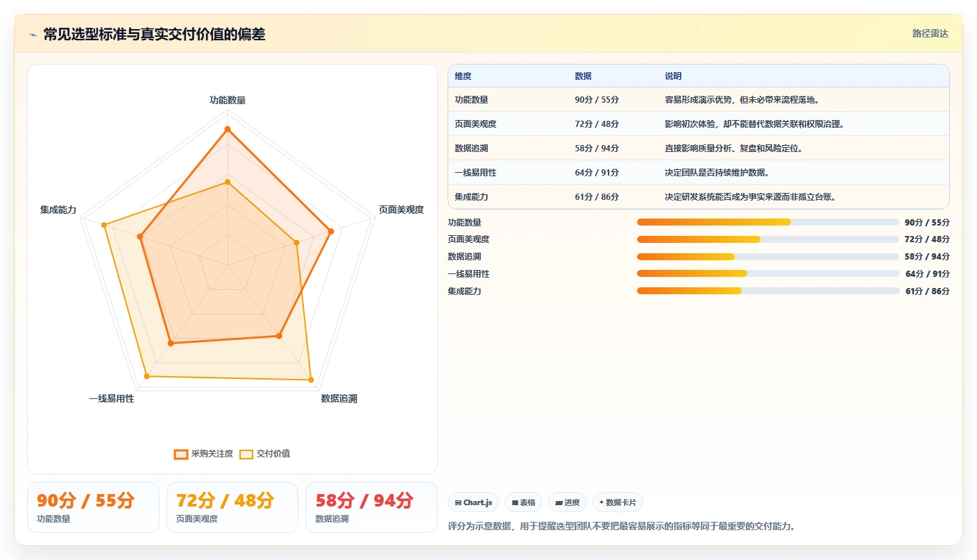The image size is (977, 560).
Task: Click the description 决定团队是否持续维护数据。
Action: pyautogui.click(x=717, y=173)
